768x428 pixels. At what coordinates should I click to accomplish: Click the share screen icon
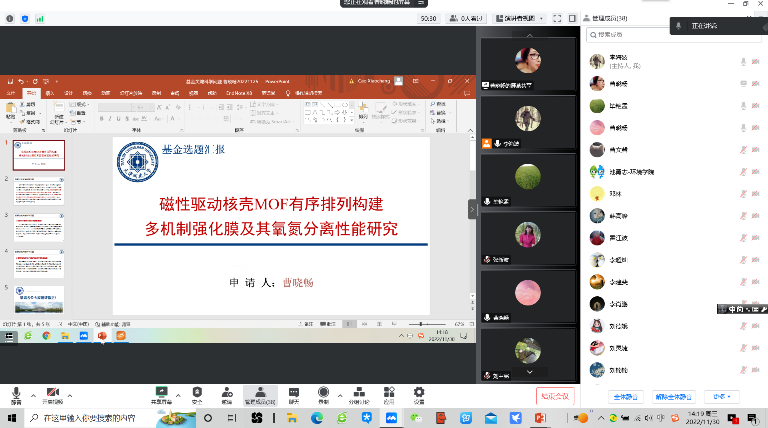(x=160, y=393)
